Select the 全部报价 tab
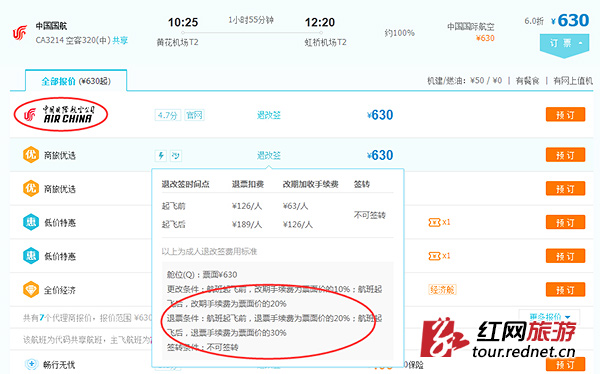Screen dimensions: 600x374 click(76, 81)
